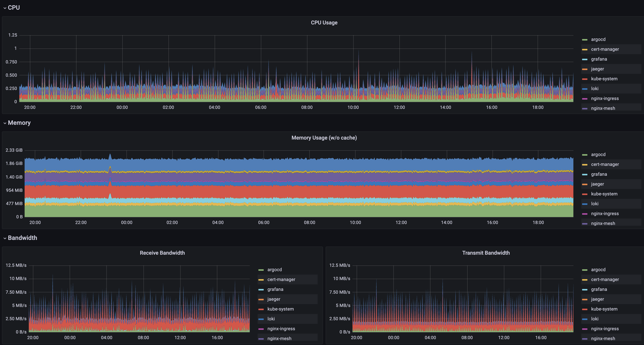
Task: Open the Transmit Bandwidth panel title menu
Action: [486, 253]
